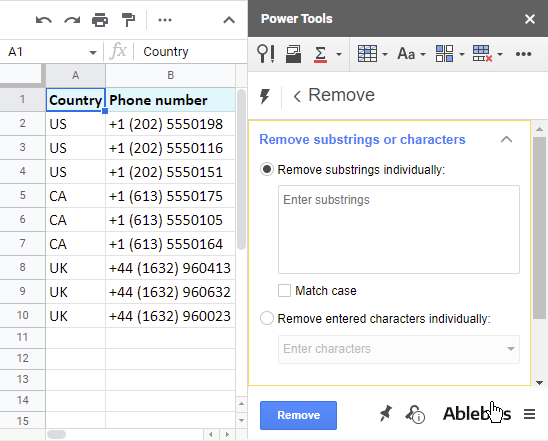Click the Print icon

[100, 20]
